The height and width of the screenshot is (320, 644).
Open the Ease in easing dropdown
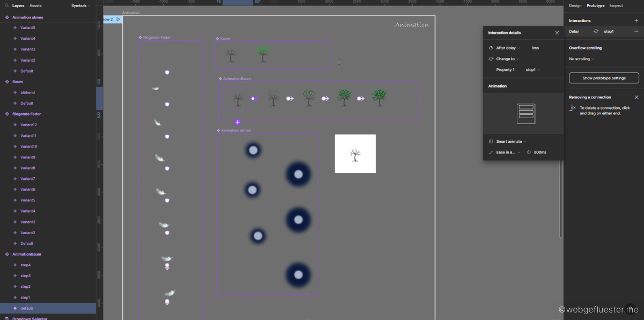coord(508,152)
